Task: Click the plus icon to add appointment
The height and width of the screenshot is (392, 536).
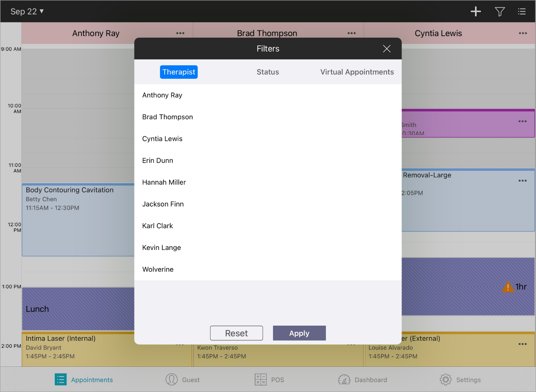Action: coord(475,12)
